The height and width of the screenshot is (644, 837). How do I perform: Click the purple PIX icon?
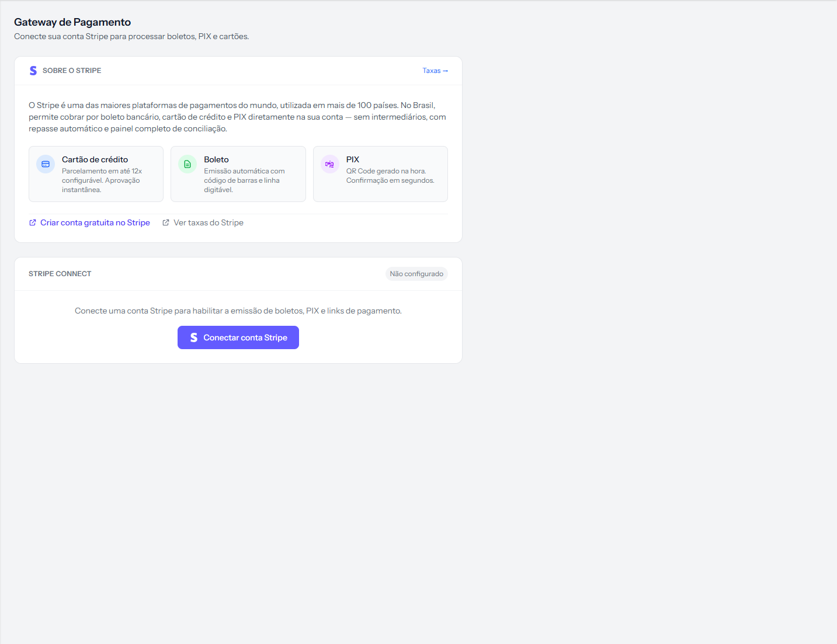pos(329,164)
